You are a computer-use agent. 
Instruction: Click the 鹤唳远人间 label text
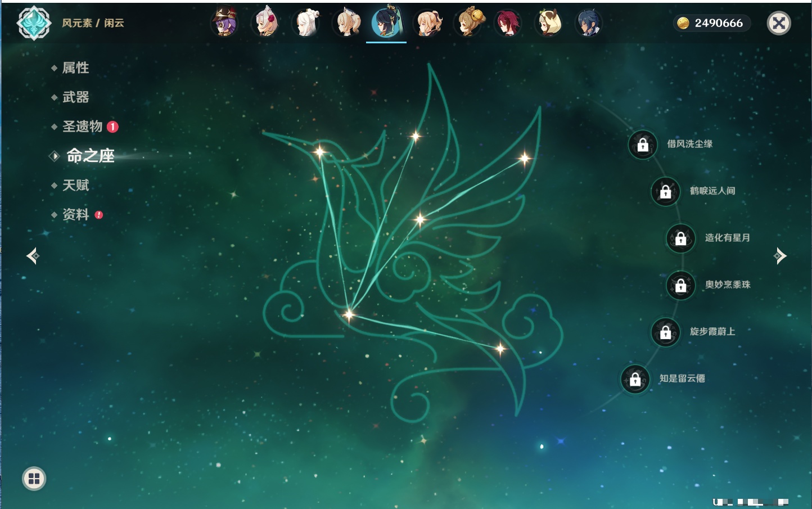pyautogui.click(x=712, y=191)
